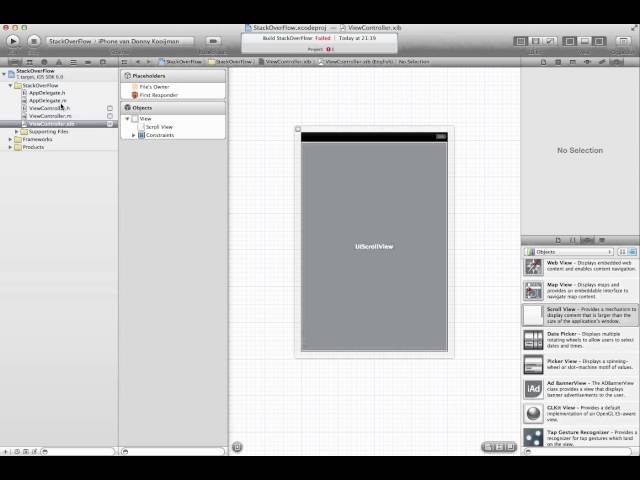Toggle the navigator pane view button

pyautogui.click(x=569, y=41)
